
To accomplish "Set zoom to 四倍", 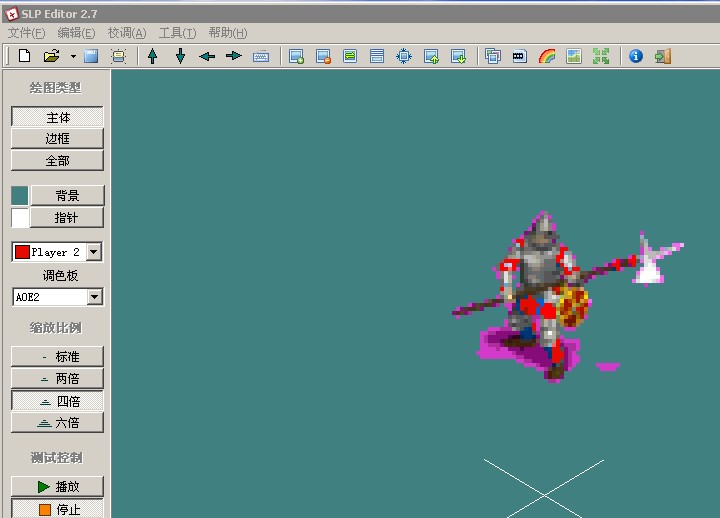I will pyautogui.click(x=57, y=401).
